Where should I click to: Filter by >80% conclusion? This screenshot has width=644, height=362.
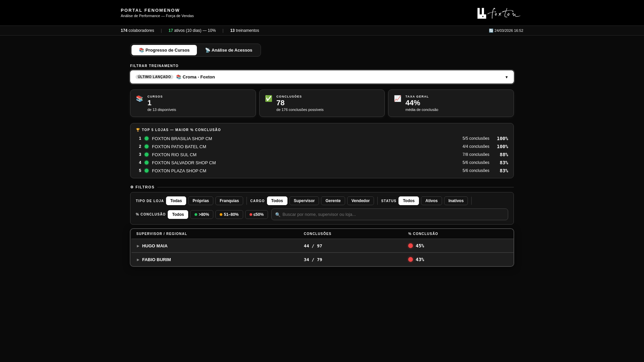202,215
